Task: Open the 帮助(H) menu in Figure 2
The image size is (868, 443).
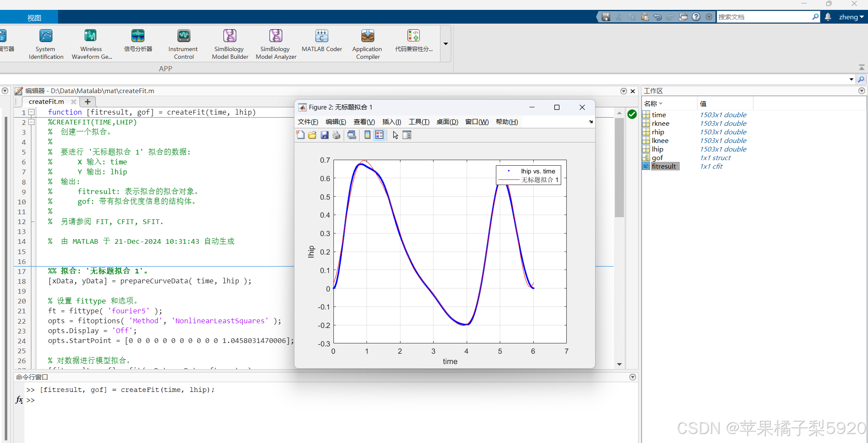Action: point(507,122)
